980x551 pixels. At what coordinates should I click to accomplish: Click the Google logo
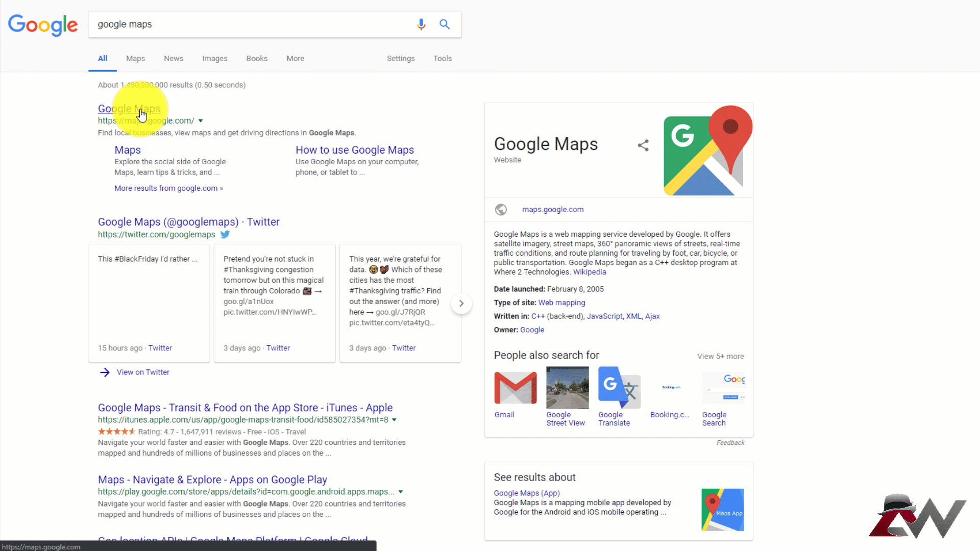(x=43, y=24)
